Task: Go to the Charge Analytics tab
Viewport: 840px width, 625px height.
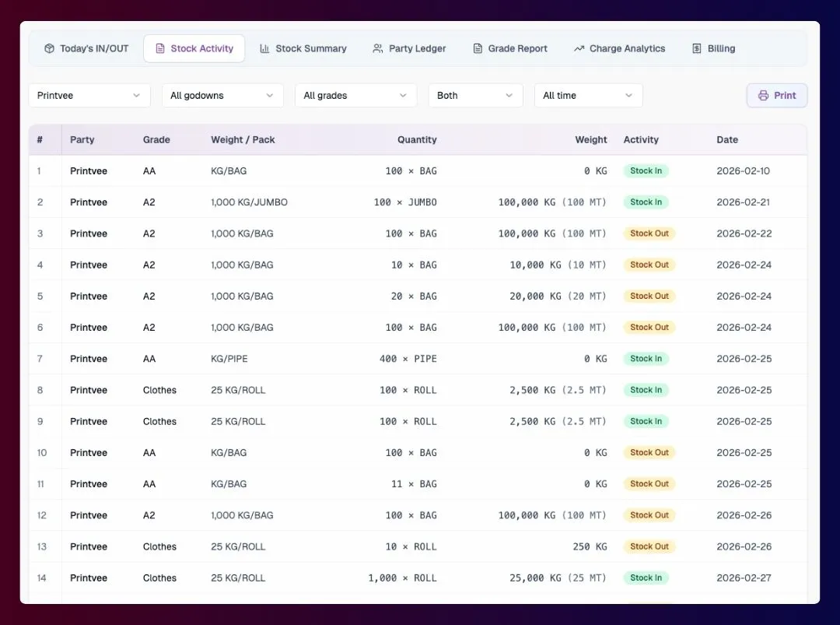Action: 620,48
